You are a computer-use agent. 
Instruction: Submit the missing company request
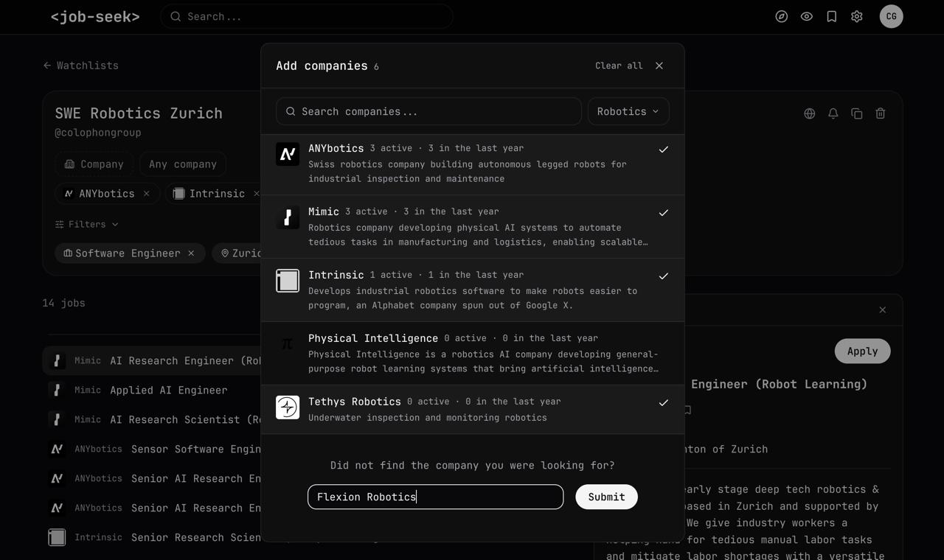pos(606,497)
